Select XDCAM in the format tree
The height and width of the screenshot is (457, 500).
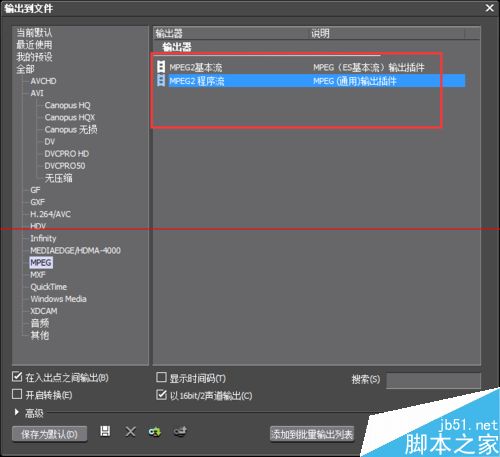point(44,311)
